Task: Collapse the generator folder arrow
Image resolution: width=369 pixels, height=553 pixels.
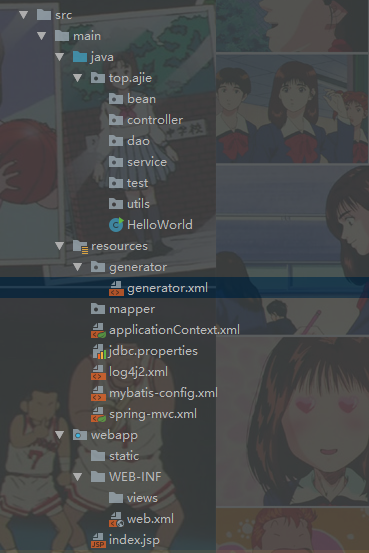Action: [78, 267]
